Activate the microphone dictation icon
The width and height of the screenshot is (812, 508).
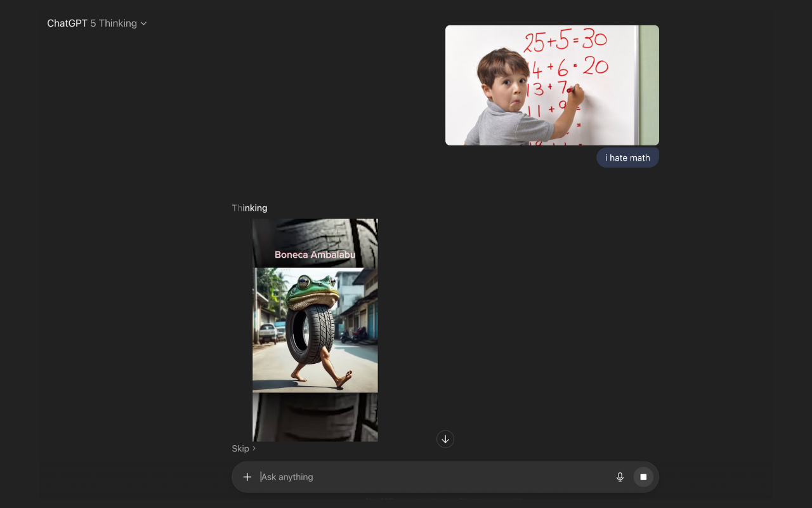coord(620,477)
